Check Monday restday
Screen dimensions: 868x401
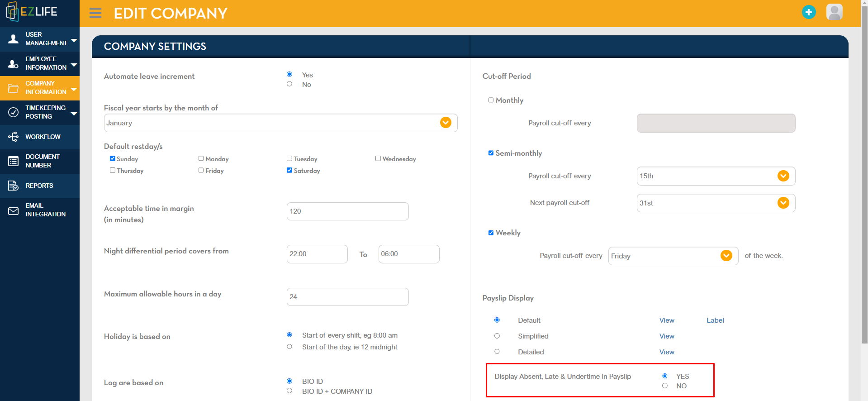pyautogui.click(x=201, y=158)
